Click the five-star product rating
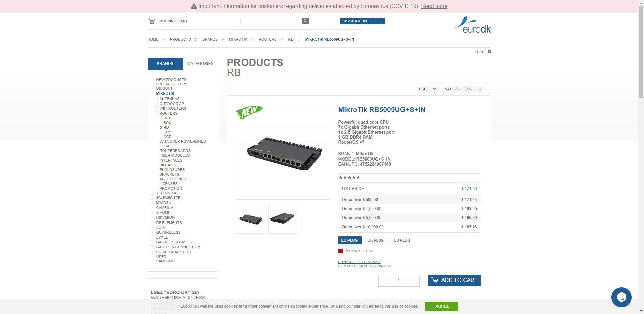Viewport: 644px width, 314px height. click(349, 177)
